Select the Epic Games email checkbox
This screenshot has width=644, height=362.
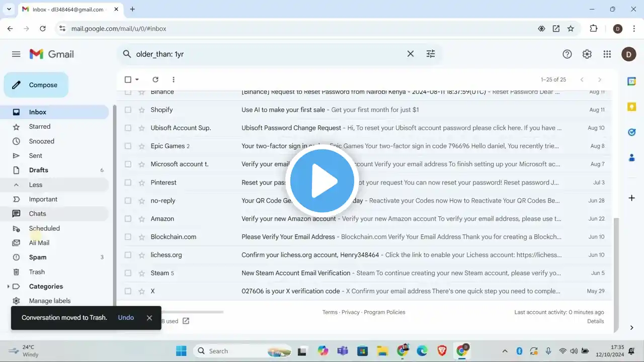[x=128, y=146]
